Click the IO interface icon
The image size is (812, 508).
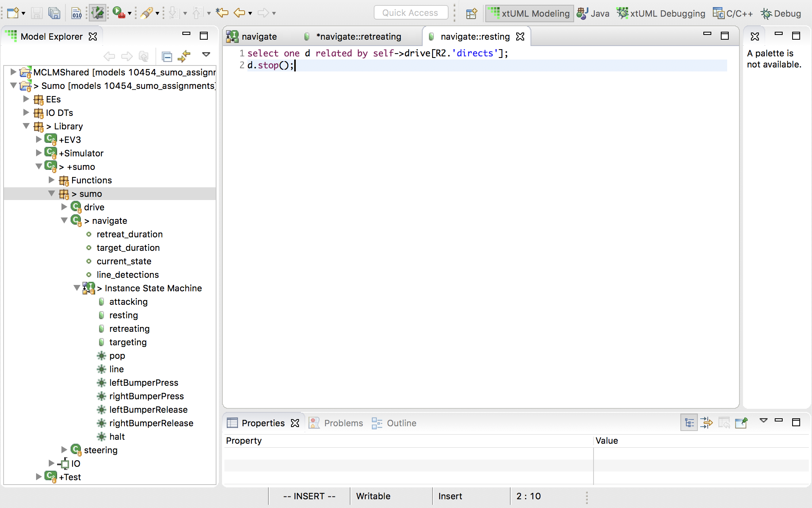tap(63, 463)
